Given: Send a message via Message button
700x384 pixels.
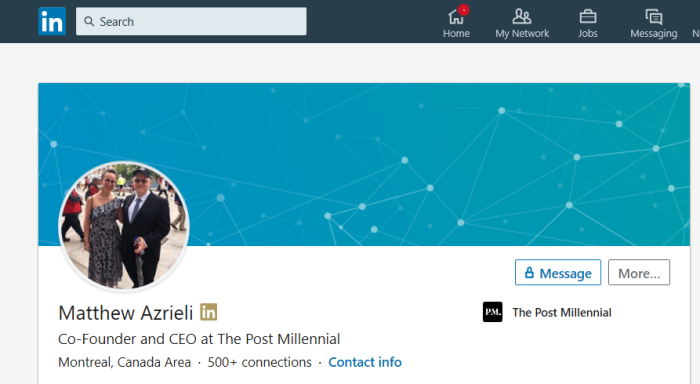Looking at the screenshot, I should coord(558,272).
